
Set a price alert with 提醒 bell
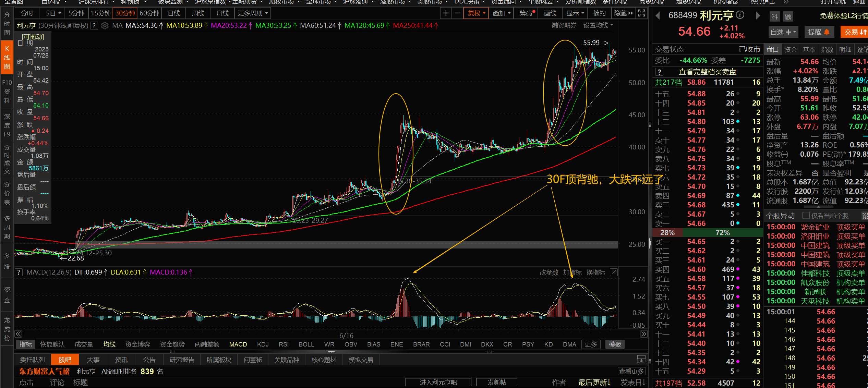[819, 32]
